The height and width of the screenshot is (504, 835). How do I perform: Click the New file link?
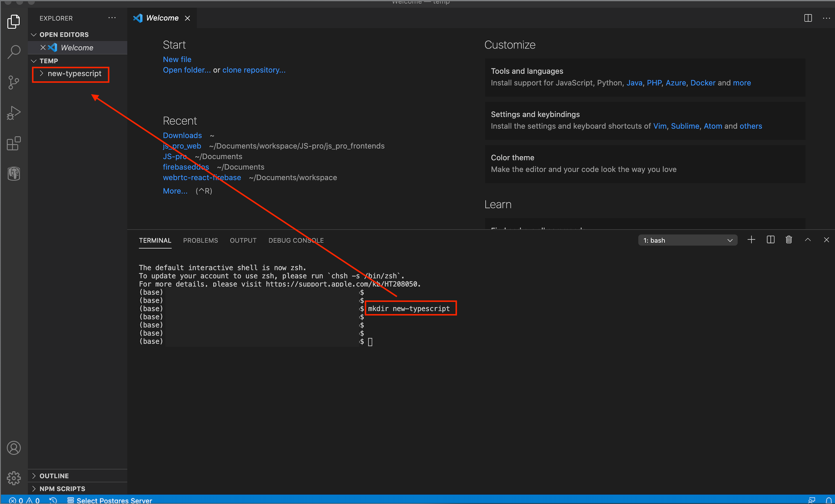point(177,59)
